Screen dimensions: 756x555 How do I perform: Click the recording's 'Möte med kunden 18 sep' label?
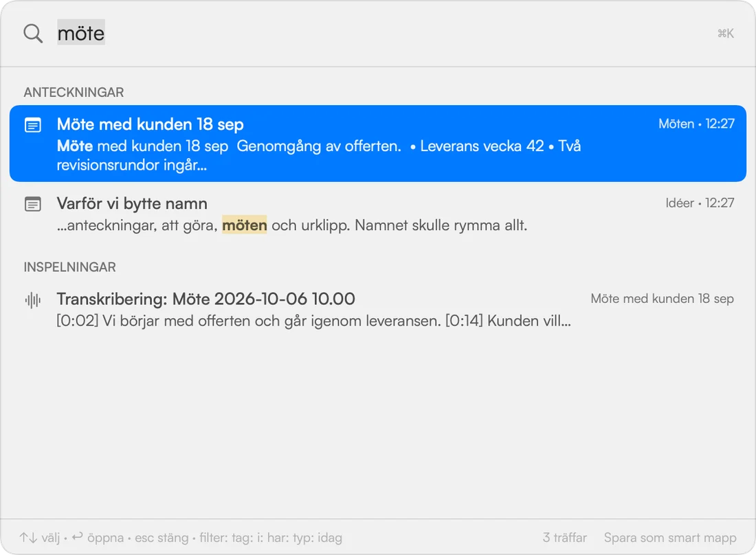point(662,299)
